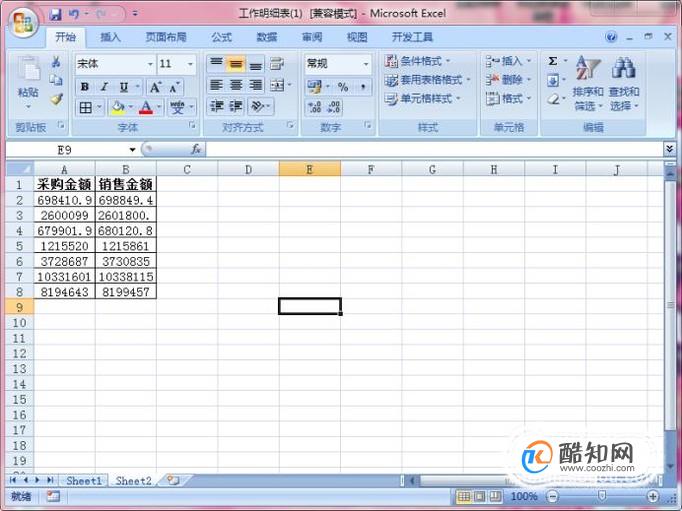Open Excel help question mark
This screenshot has height=511, width=682.
pos(611,37)
